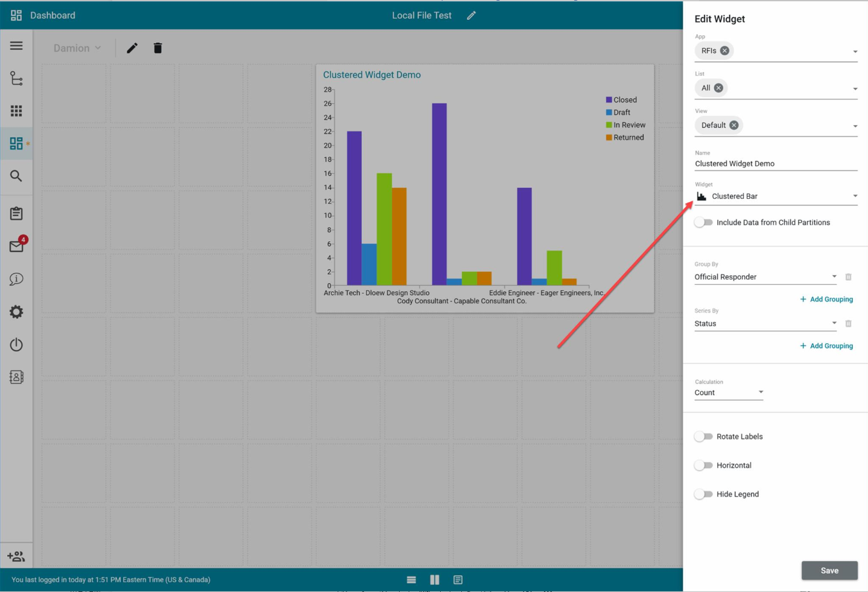The width and height of the screenshot is (868, 592).
Task: Open the search icon in sidebar
Action: tap(16, 176)
